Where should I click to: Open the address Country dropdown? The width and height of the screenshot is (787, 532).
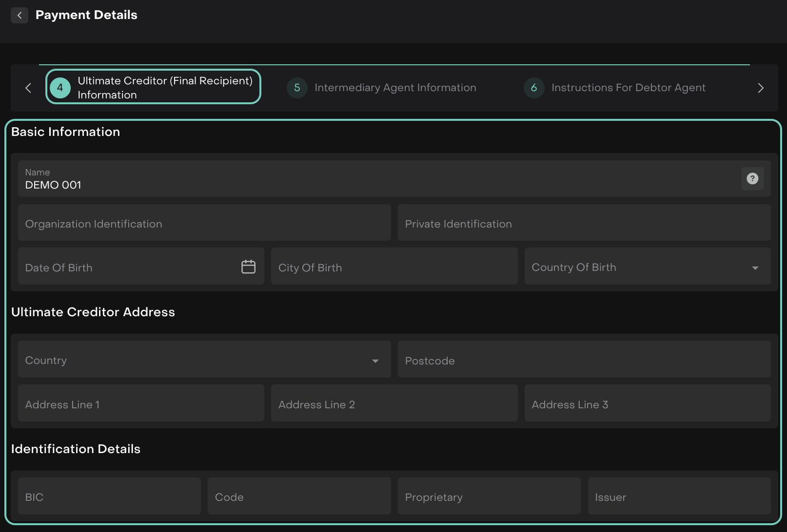pos(375,361)
